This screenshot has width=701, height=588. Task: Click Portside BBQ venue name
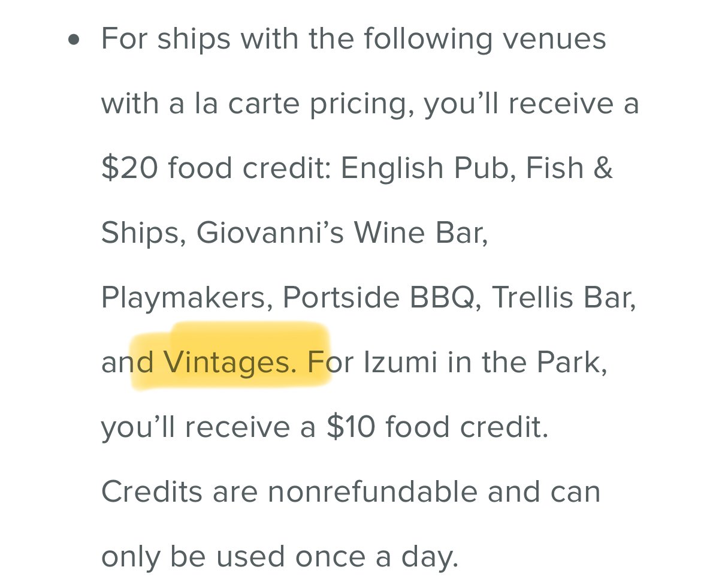[x=382, y=298]
